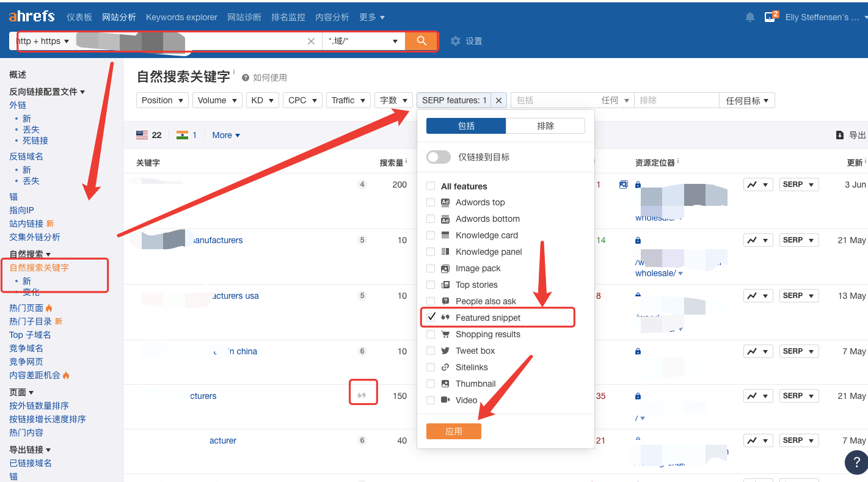
Task: Open the position chart for the 13 May row
Action: [x=759, y=296]
